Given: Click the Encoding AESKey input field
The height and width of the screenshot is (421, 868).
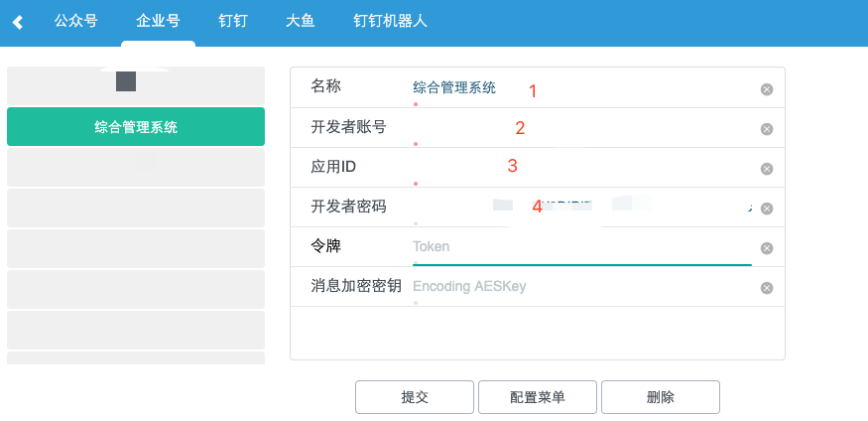Looking at the screenshot, I should [580, 287].
